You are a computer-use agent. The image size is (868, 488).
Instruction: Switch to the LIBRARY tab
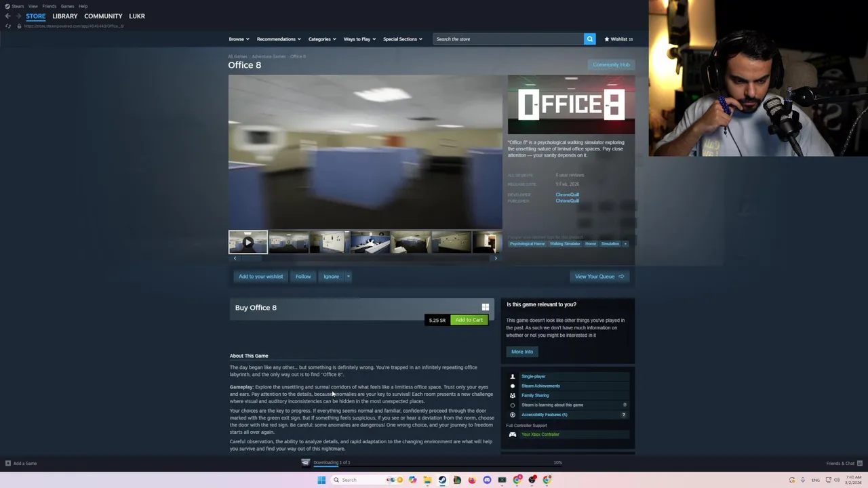pos(65,16)
